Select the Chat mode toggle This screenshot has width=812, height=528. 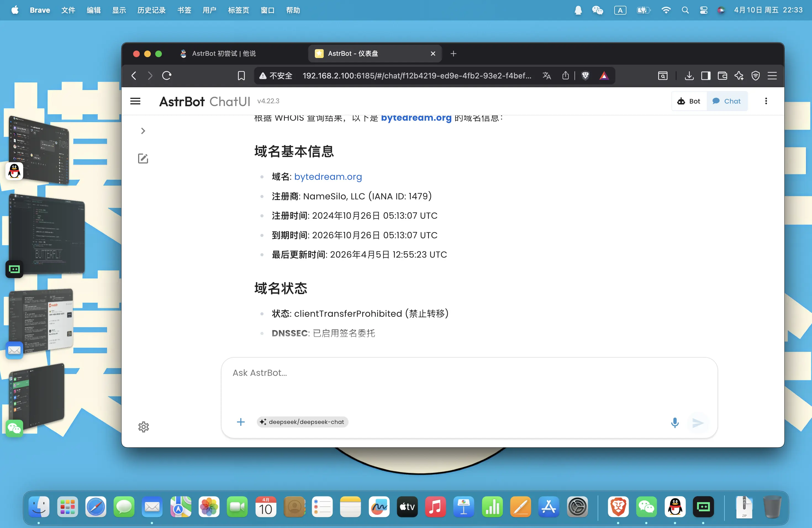click(x=727, y=101)
